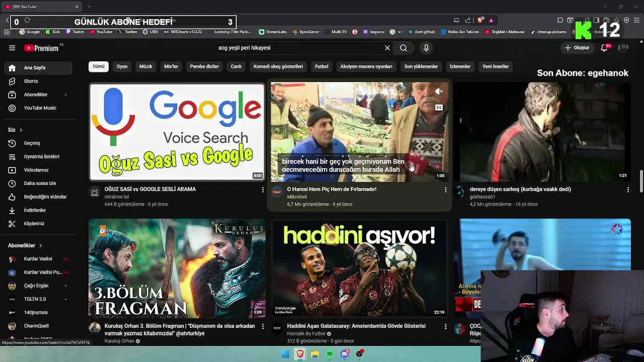This screenshot has width=644, height=362.
Task: Unmute the previewing Mikrofoni video
Action: pyautogui.click(x=439, y=92)
